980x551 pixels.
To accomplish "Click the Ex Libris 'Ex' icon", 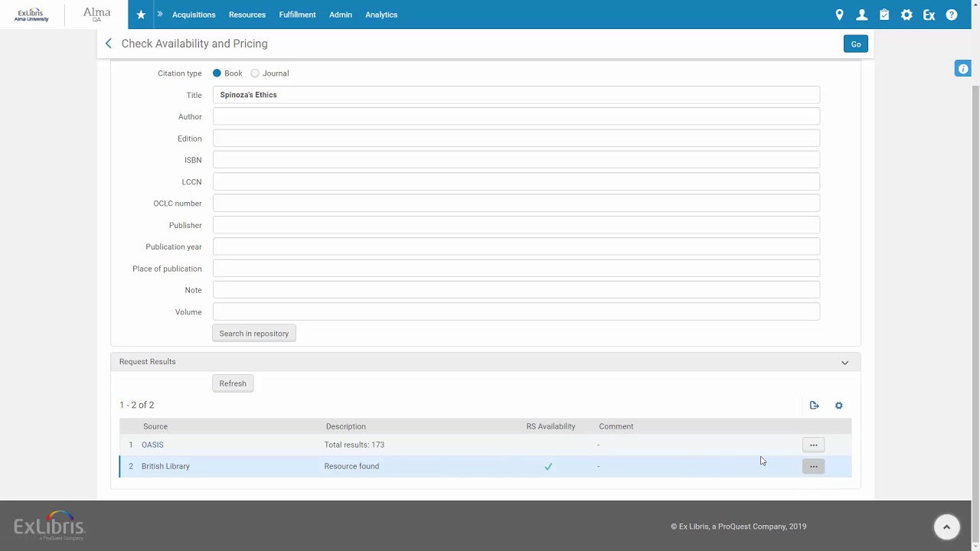I will (x=929, y=15).
